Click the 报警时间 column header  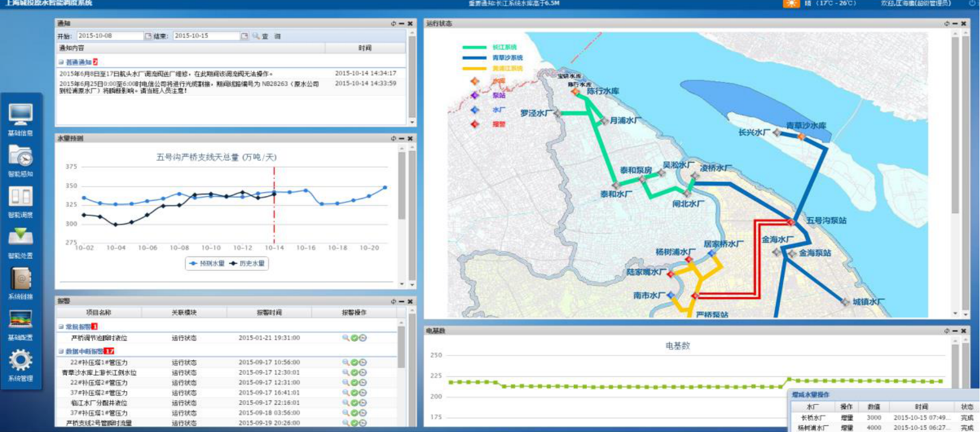269,313
